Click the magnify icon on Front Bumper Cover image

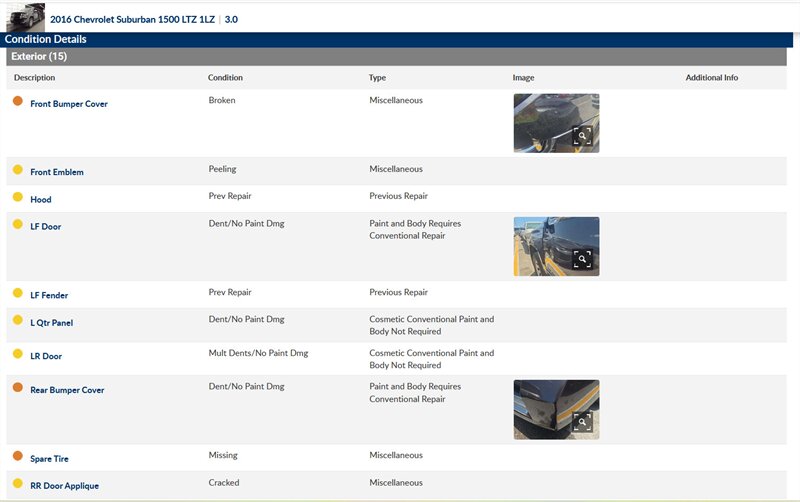click(583, 137)
